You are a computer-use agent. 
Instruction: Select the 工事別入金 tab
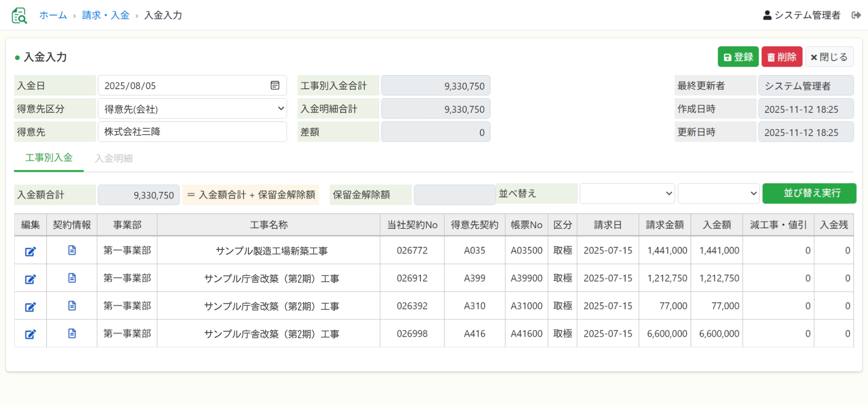(49, 158)
